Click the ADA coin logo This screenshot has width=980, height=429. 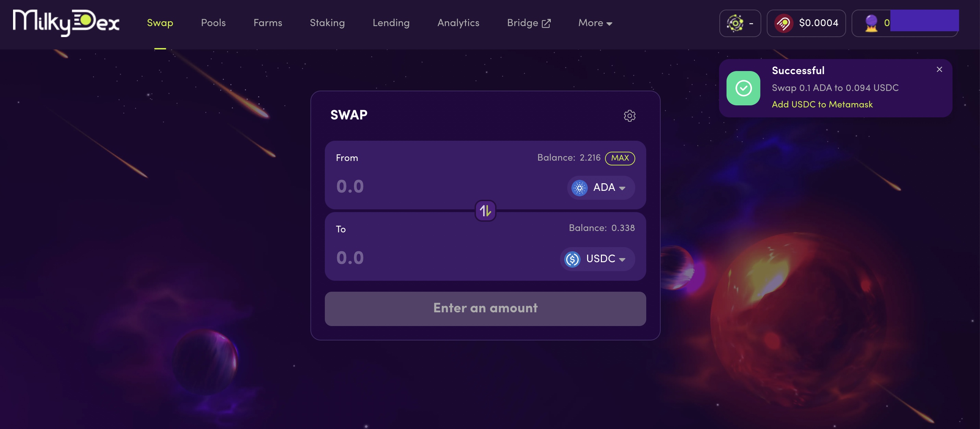[579, 187]
